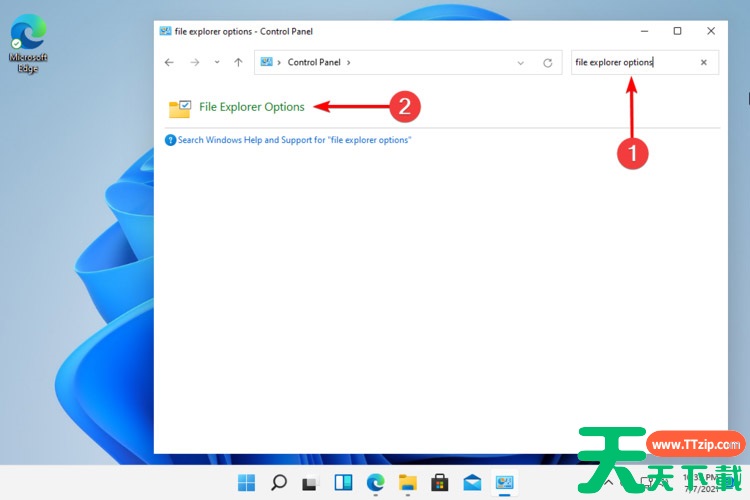Launch Microsoft Edge from the taskbar
This screenshot has width=750, height=500.
click(x=375, y=483)
